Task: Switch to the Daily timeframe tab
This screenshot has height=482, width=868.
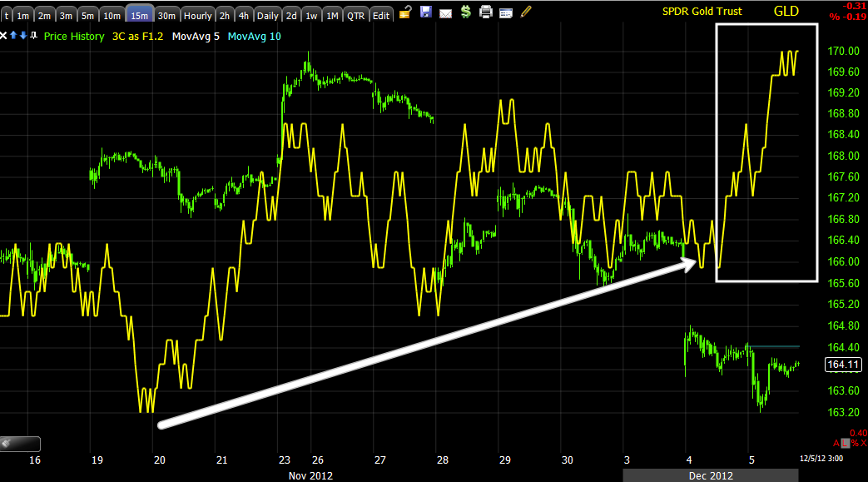Action: [x=267, y=14]
